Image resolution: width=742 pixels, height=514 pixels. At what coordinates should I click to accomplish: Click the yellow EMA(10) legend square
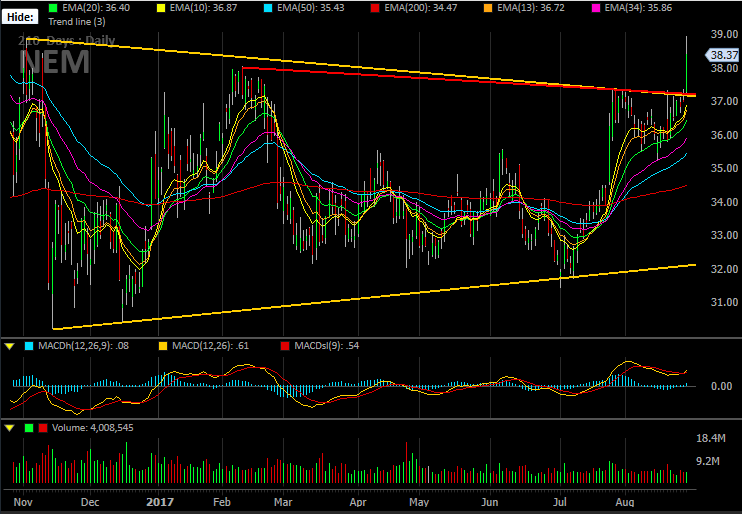tap(161, 8)
